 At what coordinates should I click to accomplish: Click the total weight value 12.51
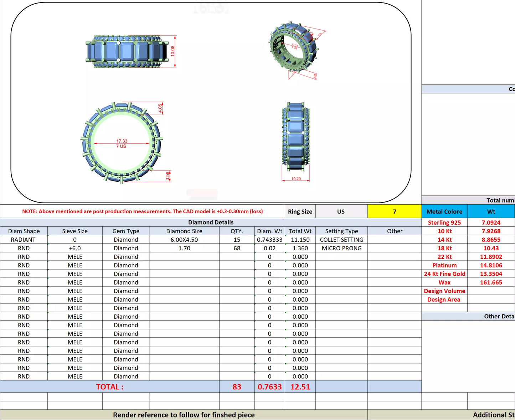300,387
